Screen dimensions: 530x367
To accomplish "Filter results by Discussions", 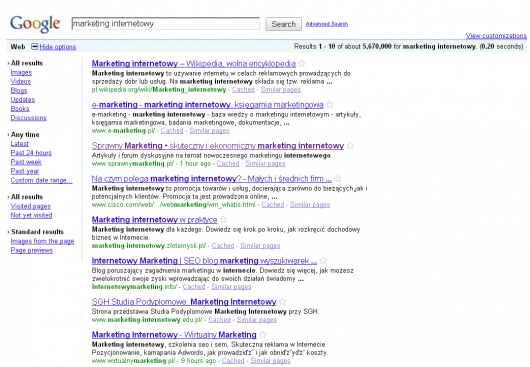I will click(28, 118).
